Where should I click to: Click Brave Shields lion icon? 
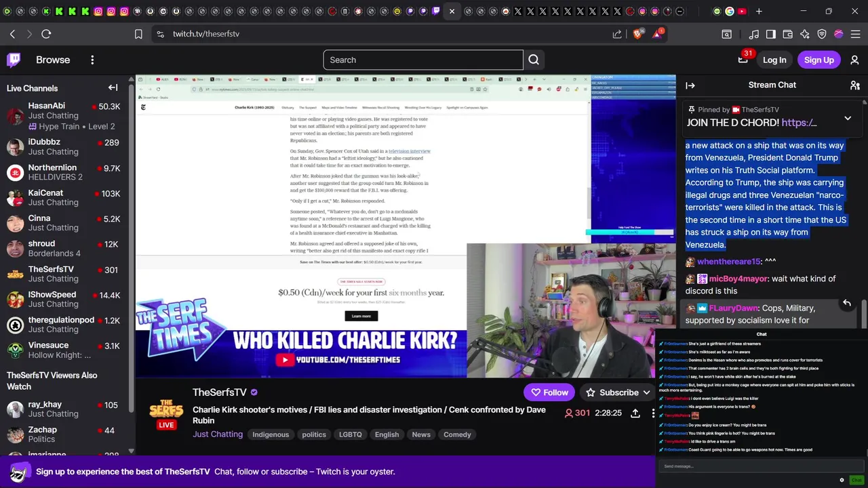[638, 33]
